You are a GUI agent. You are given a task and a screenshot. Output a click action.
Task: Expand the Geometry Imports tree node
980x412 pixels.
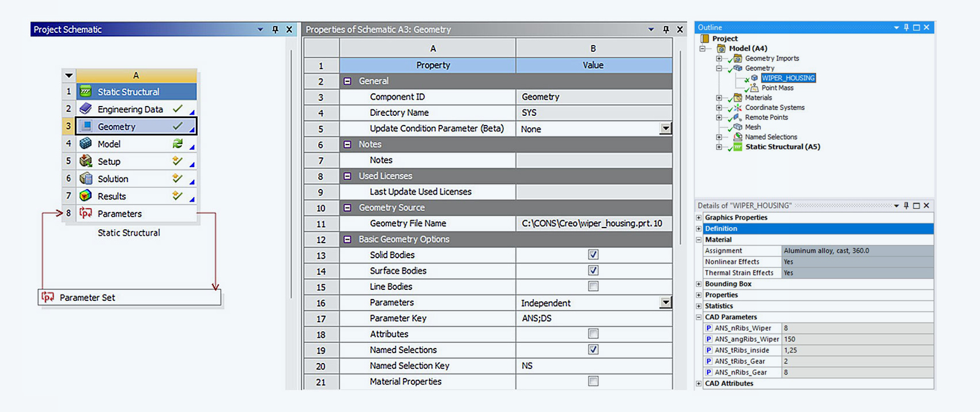[x=719, y=58]
